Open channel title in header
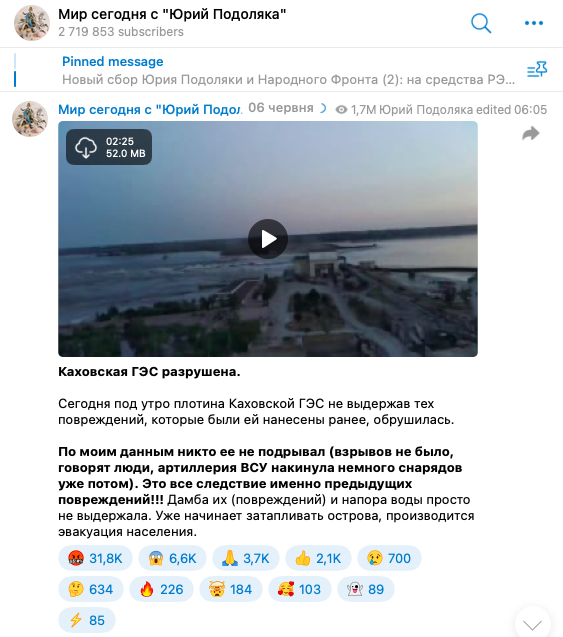Image resolution: width=563 pixels, height=637 pixels. click(x=172, y=14)
